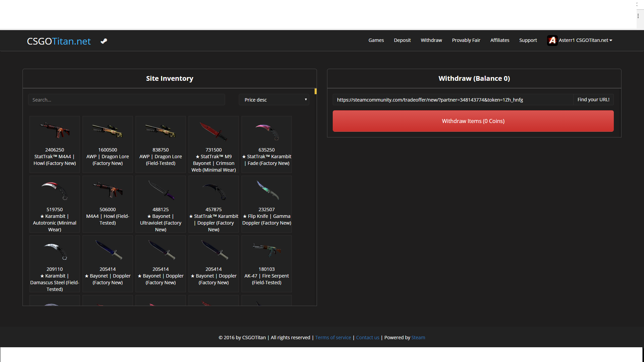
Task: Go to the Games menu item
Action: point(376,40)
